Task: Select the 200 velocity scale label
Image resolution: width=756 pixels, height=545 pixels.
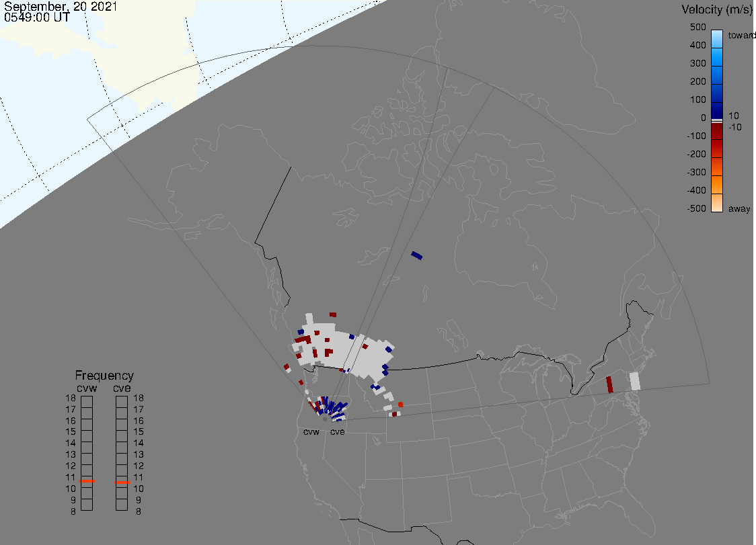Action: click(x=697, y=81)
